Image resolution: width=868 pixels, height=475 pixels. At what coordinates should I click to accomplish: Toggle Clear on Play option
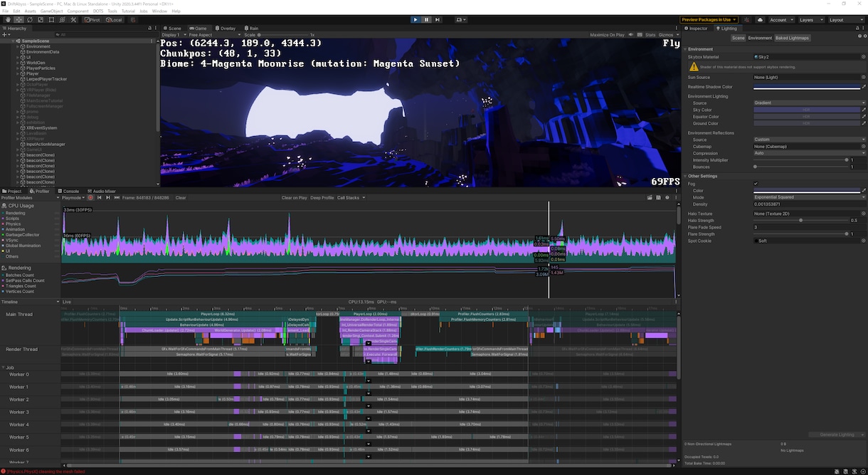(x=295, y=198)
